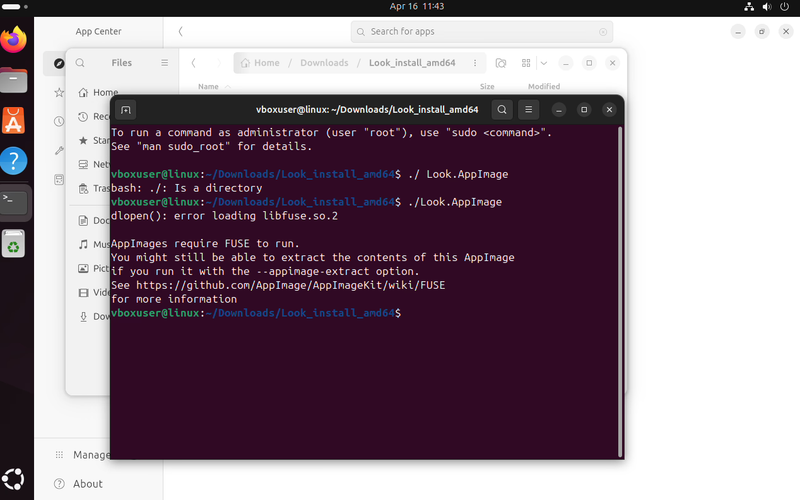Click the Look_install_amd64 breadcrumb in Files
Screen dimensions: 800x500
(x=412, y=63)
